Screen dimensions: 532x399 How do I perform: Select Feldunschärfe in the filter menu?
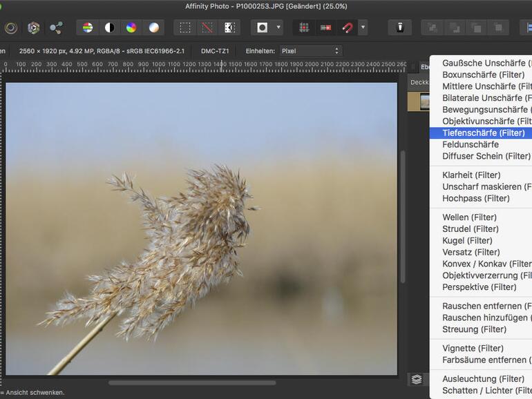(470, 144)
